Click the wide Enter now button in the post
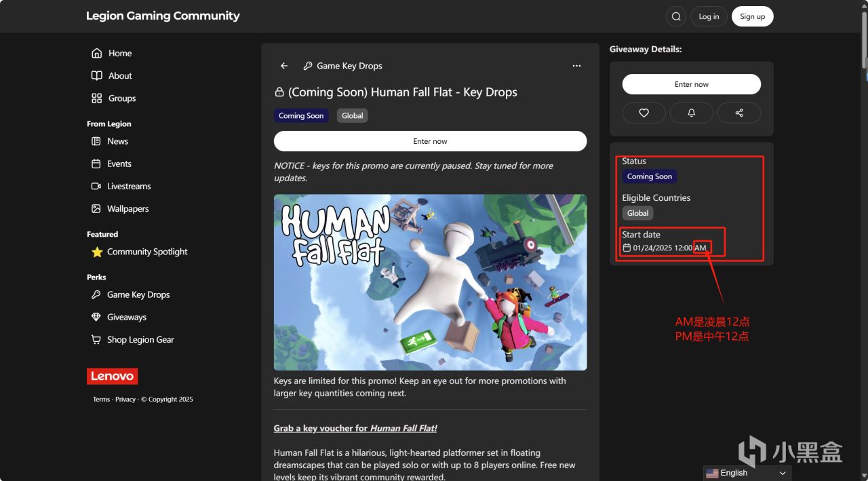The height and width of the screenshot is (481, 868). (430, 141)
